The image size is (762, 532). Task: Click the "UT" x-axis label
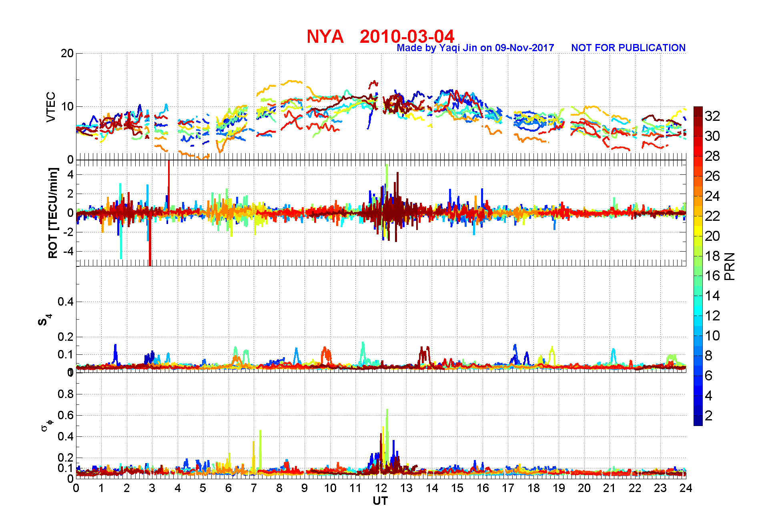380,501
